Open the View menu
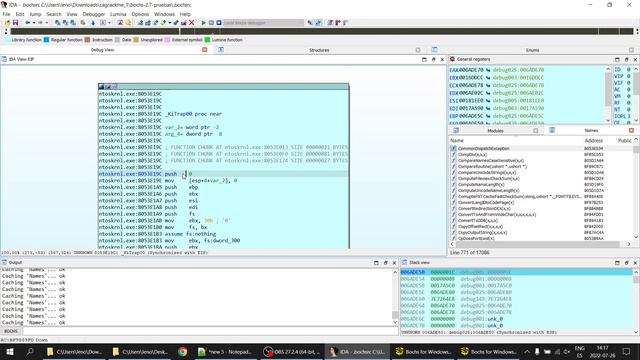This screenshot has height=360, width=640. (x=72, y=14)
